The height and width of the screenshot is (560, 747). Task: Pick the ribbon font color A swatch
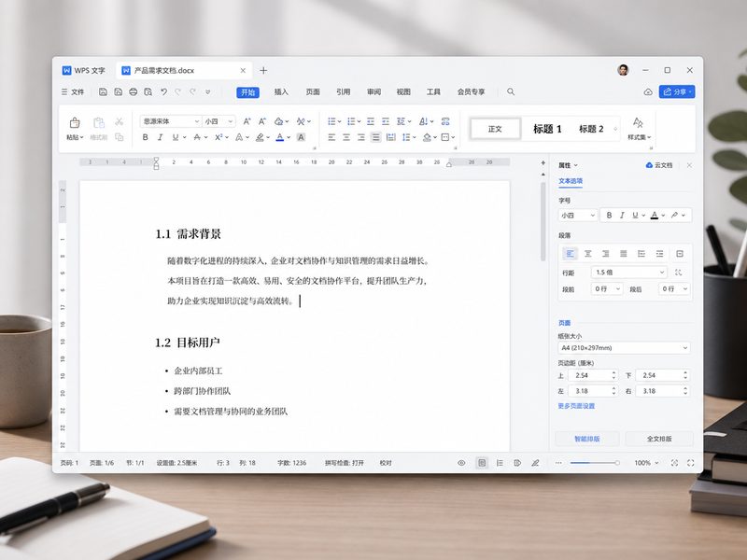(279, 137)
